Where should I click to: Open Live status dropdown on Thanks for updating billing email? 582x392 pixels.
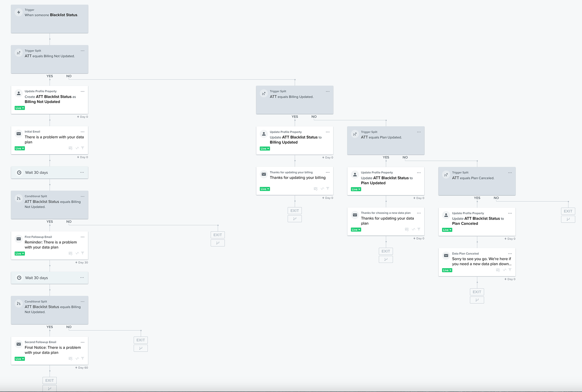click(x=265, y=189)
